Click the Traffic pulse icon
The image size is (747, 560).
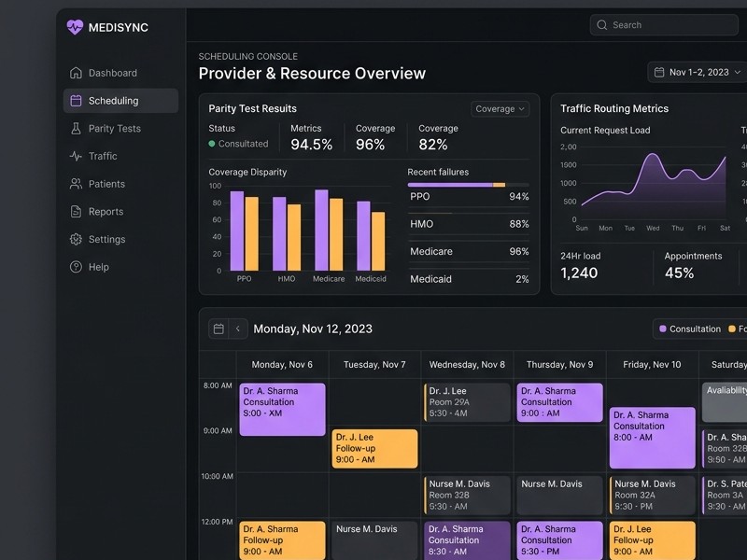[x=76, y=156]
